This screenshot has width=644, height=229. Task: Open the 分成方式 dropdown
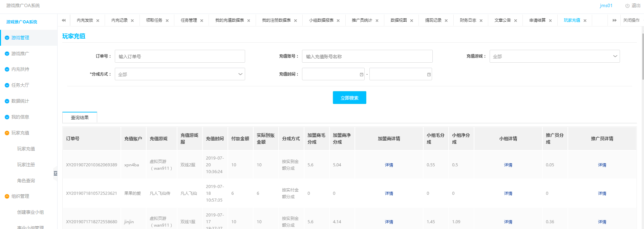180,74
